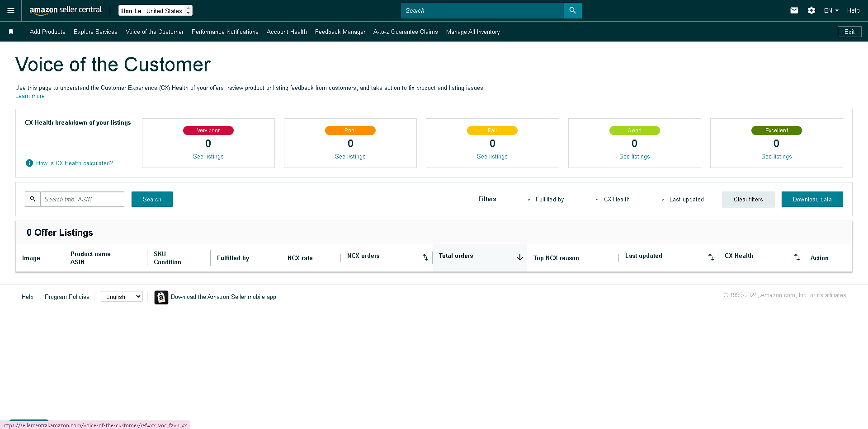Screen dimensions: 868x429
Task: Open the settings gear icon
Action: (x=811, y=10)
